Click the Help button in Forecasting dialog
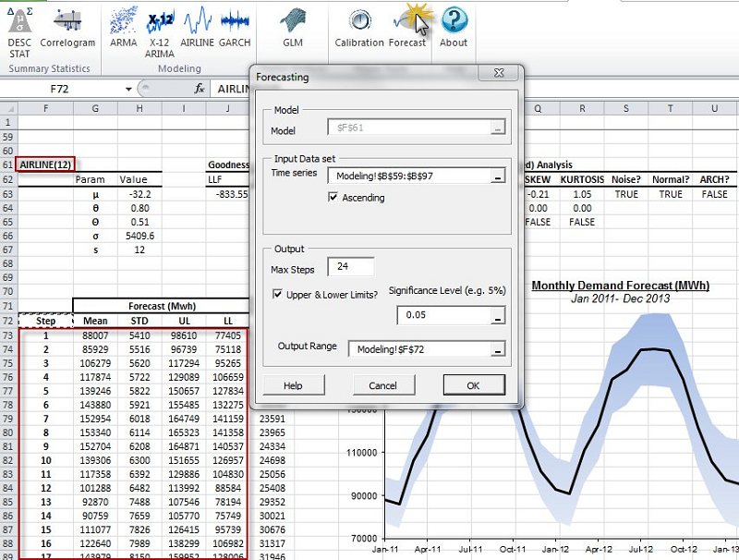Viewport: 739px width, 560px height. coord(293,384)
